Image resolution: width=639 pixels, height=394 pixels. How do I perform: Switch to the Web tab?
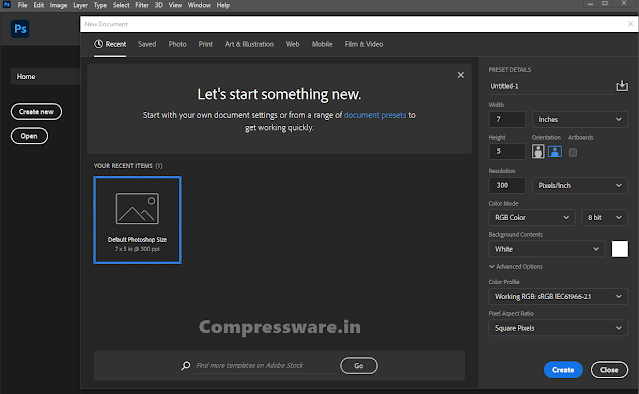(x=292, y=44)
